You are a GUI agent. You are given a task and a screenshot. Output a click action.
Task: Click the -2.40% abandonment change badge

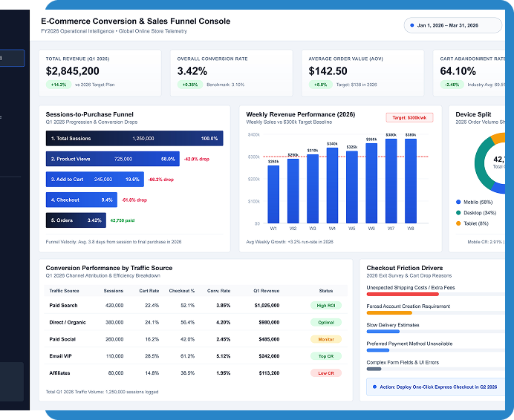tap(452, 85)
